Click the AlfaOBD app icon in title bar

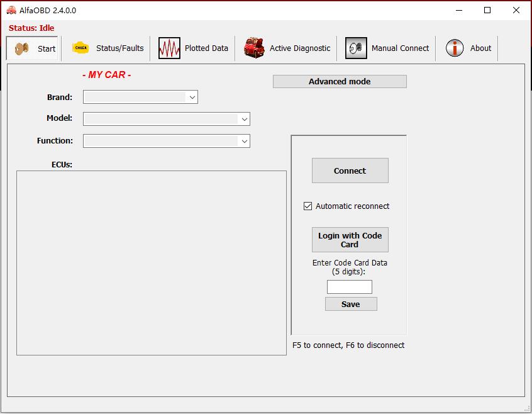[11, 10]
